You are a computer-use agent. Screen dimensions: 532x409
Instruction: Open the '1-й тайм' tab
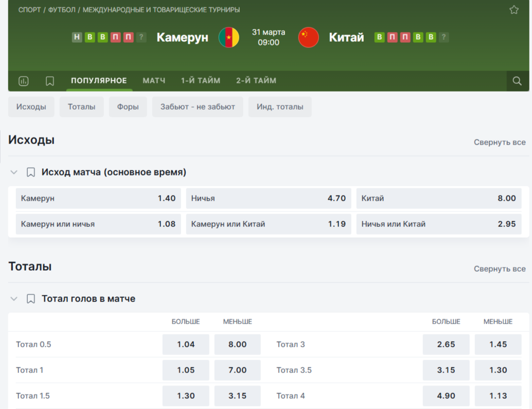point(200,81)
